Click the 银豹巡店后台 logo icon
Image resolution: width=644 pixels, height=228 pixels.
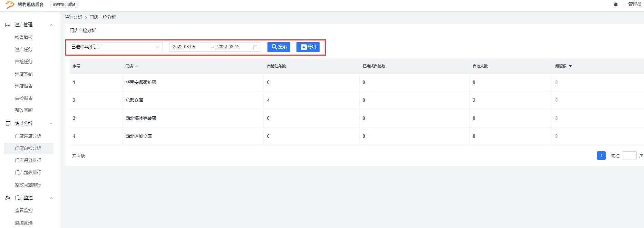click(10, 4)
